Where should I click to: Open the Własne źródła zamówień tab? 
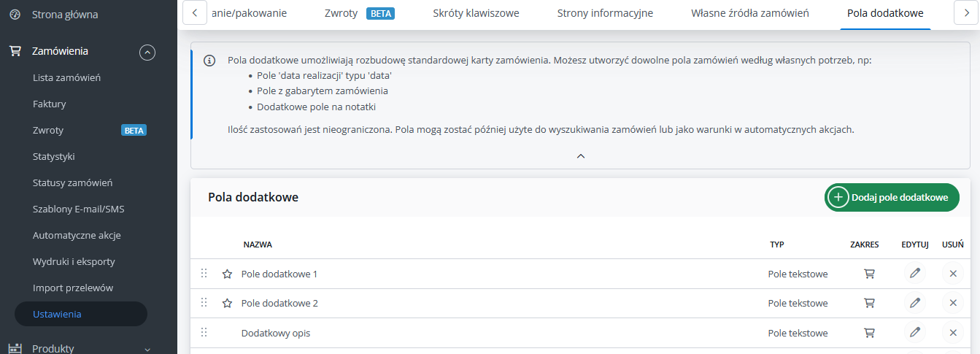(x=749, y=13)
